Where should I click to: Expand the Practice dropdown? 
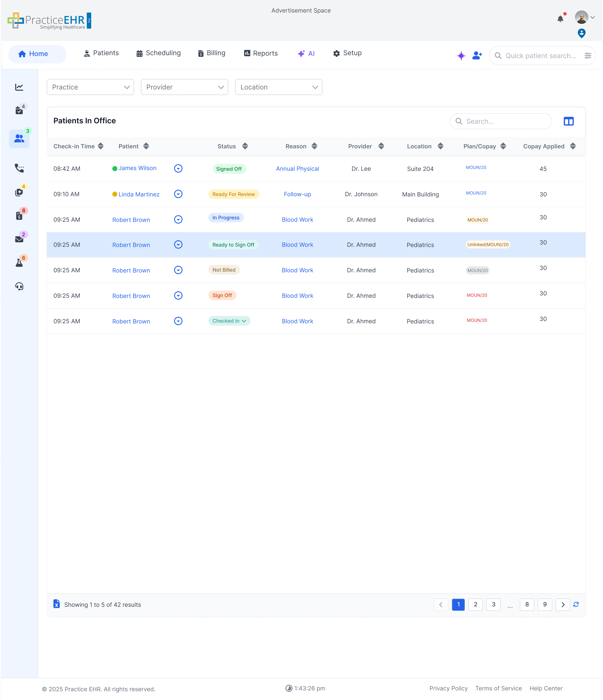coord(90,87)
